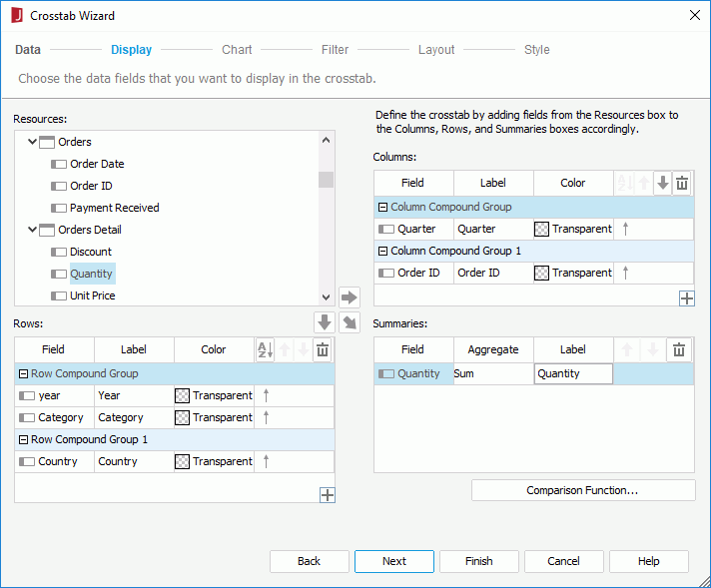Go to the Data wizard step
The width and height of the screenshot is (711, 588).
pos(28,49)
